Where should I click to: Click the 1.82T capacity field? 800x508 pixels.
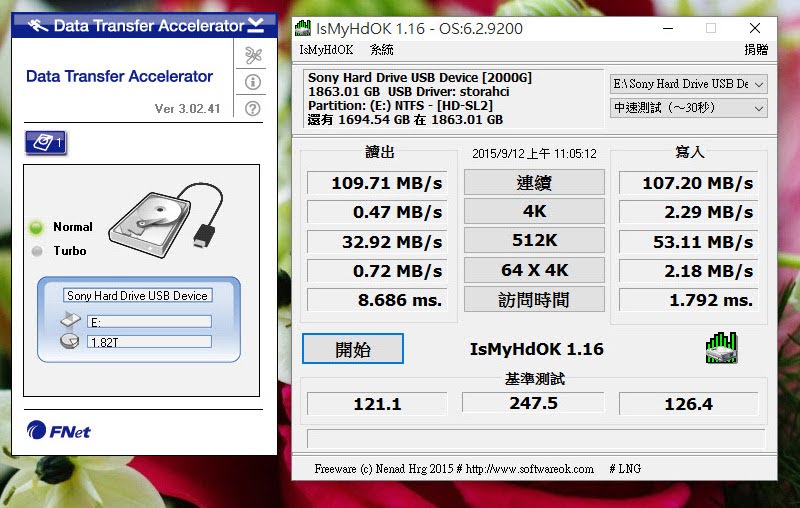(149, 342)
